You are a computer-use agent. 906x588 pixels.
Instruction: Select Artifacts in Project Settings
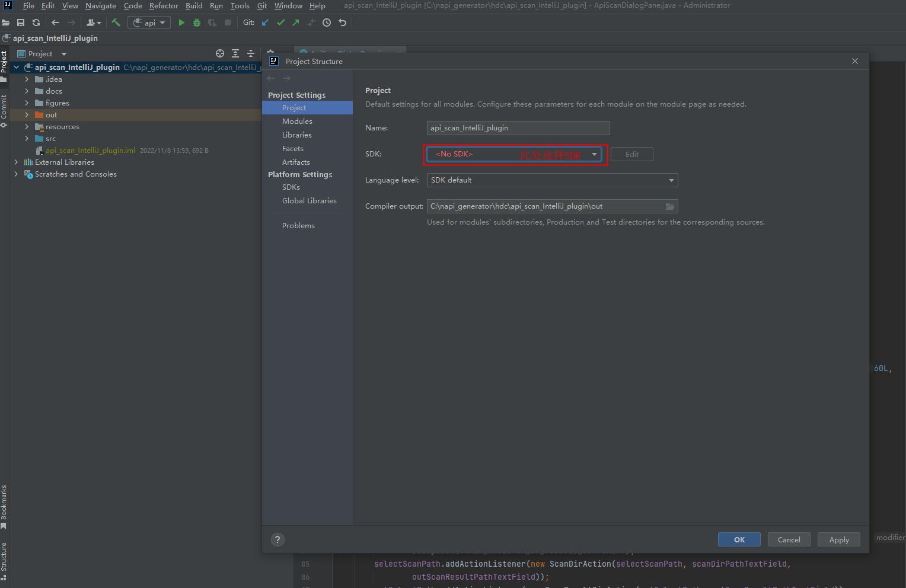point(296,162)
